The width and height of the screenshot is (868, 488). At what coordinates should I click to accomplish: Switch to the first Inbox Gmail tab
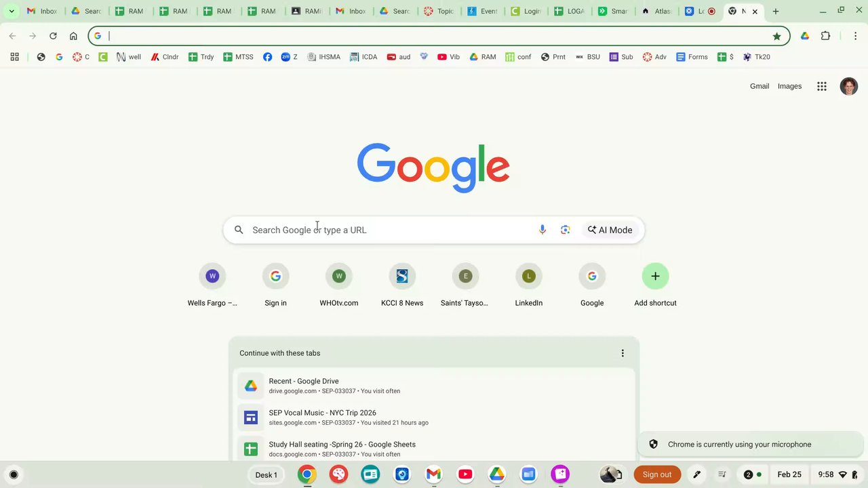(x=42, y=11)
